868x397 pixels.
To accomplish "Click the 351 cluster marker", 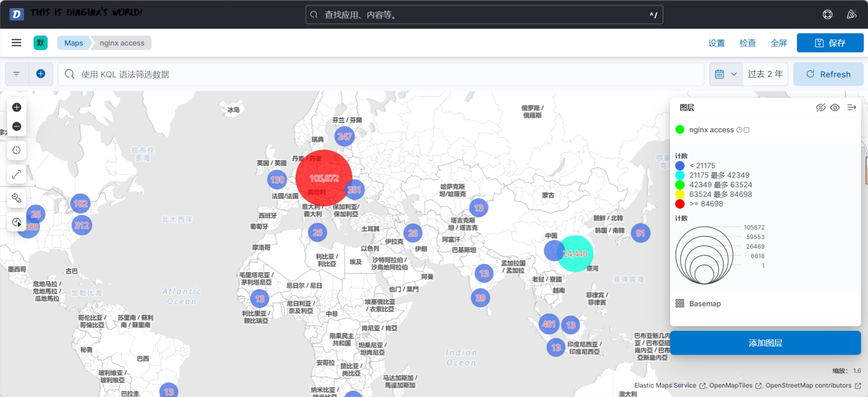I will (354, 189).
